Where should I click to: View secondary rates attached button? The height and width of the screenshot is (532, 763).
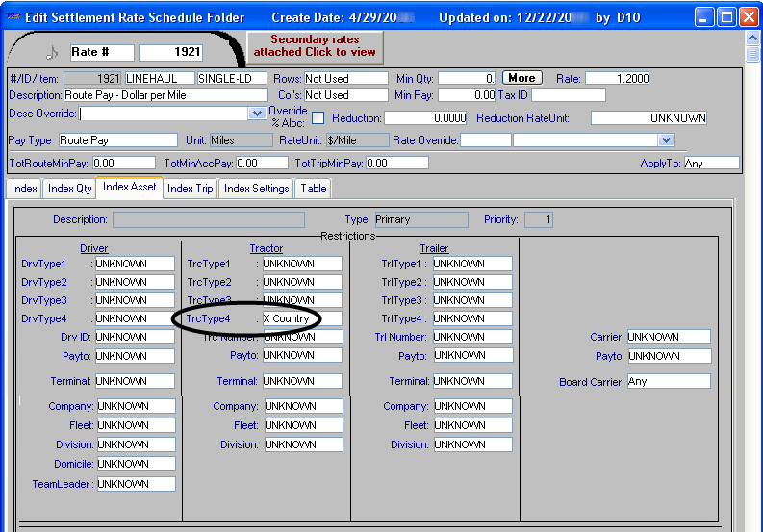315,47
